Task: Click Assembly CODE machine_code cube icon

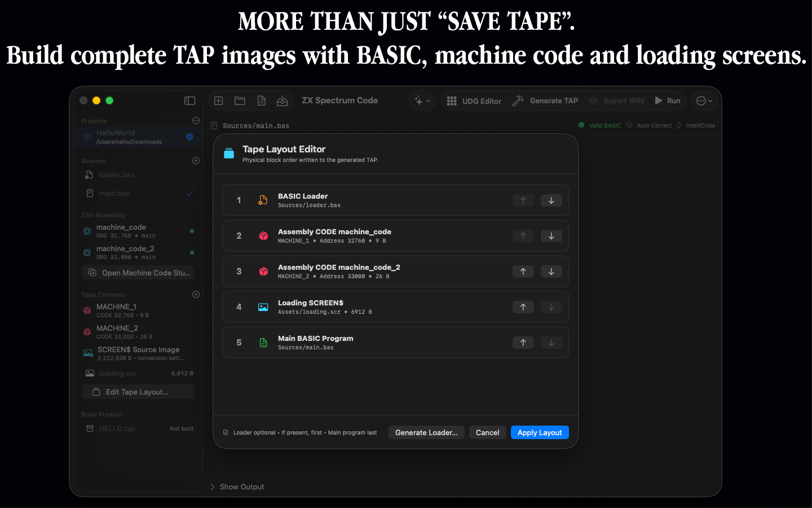Action: pyautogui.click(x=263, y=236)
